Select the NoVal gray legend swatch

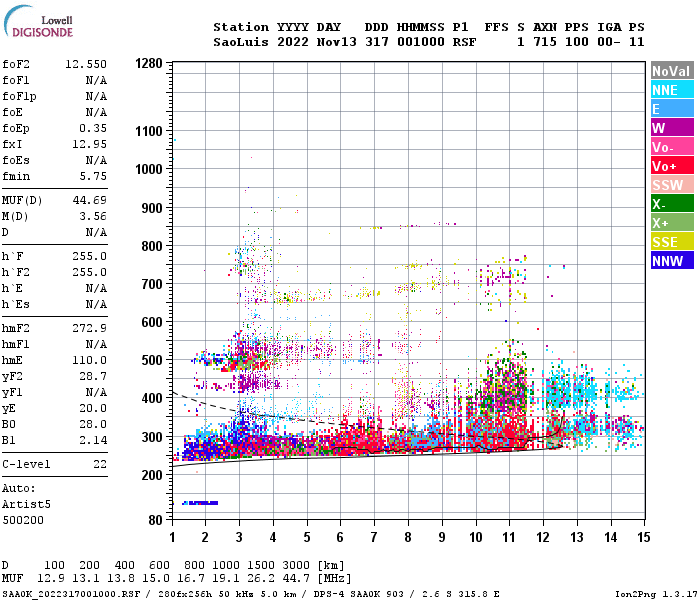(x=672, y=71)
